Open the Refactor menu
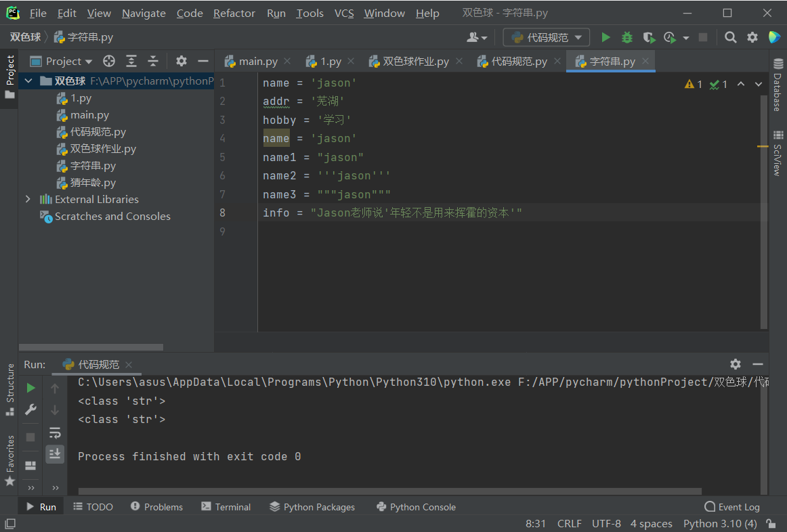The height and width of the screenshot is (532, 787). coord(234,14)
